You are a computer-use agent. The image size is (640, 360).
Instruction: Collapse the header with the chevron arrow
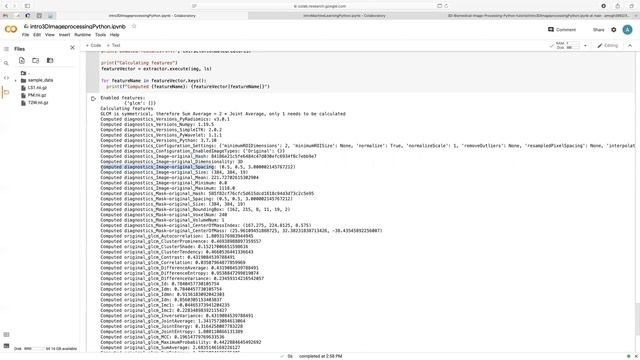[x=630, y=46]
